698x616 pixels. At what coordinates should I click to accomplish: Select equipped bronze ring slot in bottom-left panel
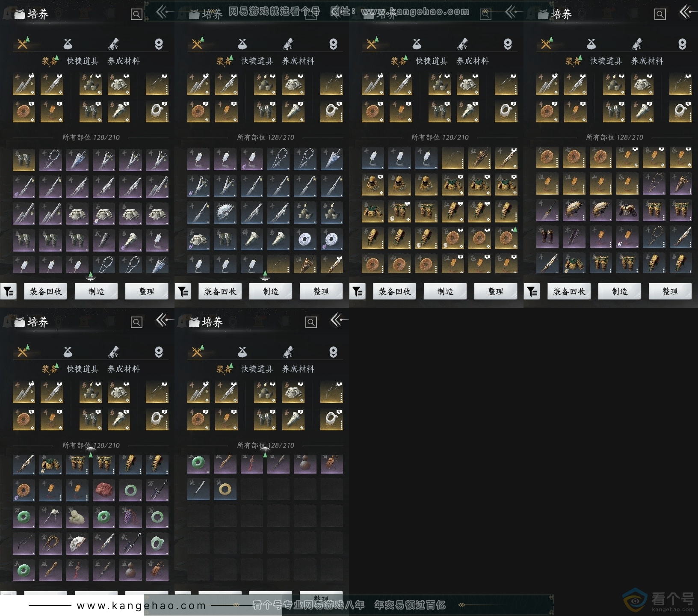[x=24, y=419]
